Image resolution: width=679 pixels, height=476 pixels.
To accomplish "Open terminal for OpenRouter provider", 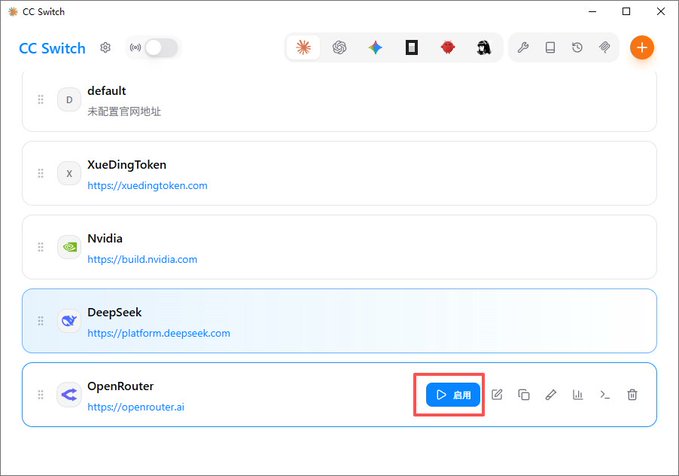I will [x=605, y=395].
